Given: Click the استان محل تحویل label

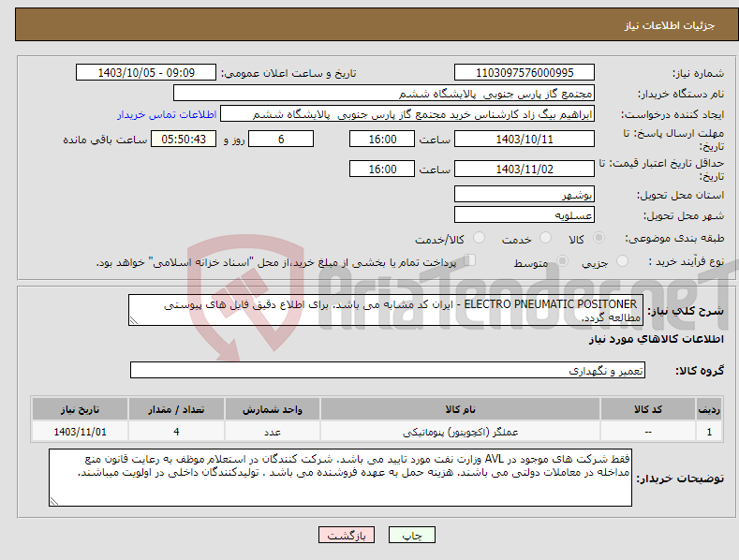Looking at the screenshot, I should pyautogui.click(x=681, y=195).
